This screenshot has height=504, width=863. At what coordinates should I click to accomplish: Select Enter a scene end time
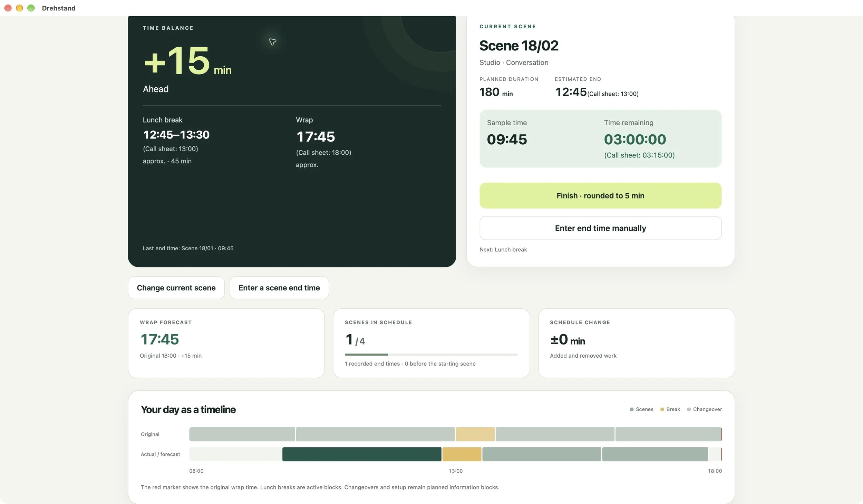click(x=279, y=288)
